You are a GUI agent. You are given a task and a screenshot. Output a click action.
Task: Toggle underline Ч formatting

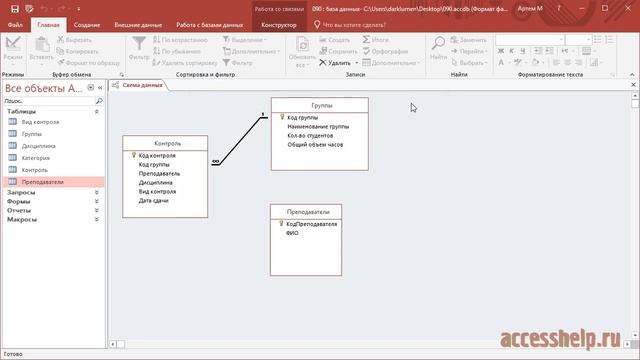522,51
